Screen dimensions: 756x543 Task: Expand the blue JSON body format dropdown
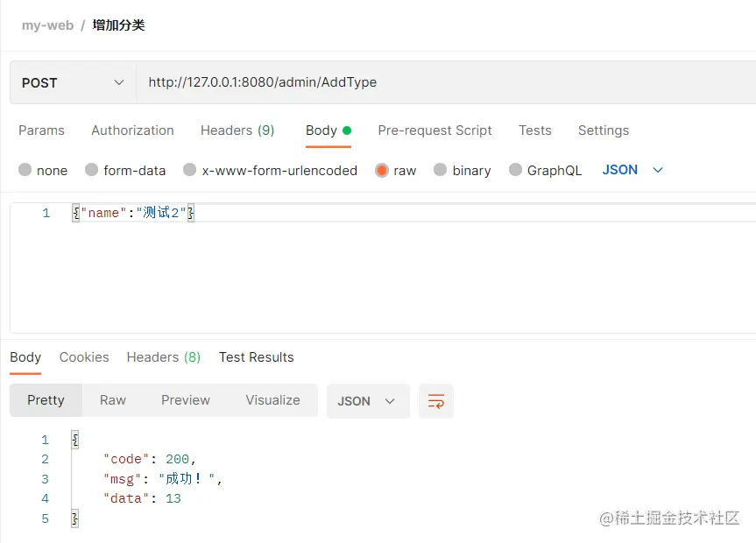pyautogui.click(x=632, y=170)
